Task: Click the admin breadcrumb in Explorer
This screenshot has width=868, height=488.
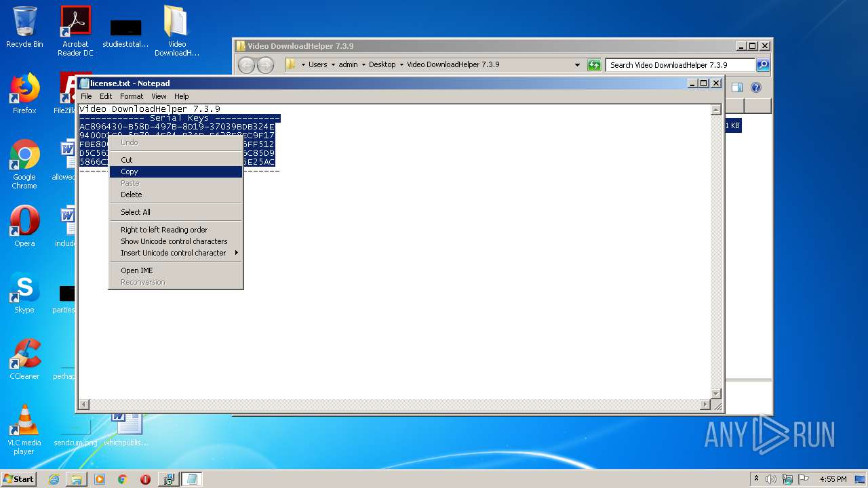Action: point(348,65)
